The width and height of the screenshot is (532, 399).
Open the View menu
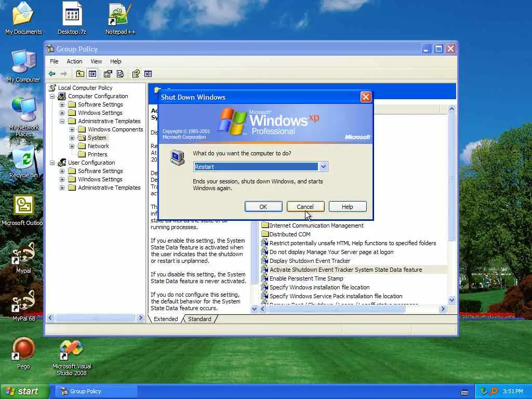click(x=96, y=61)
